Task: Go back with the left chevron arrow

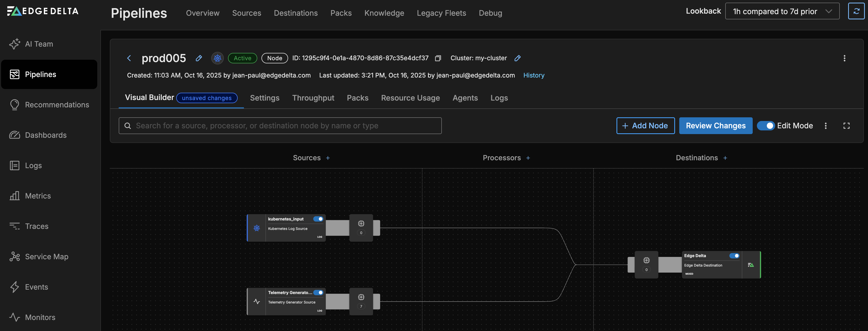Action: click(x=129, y=58)
